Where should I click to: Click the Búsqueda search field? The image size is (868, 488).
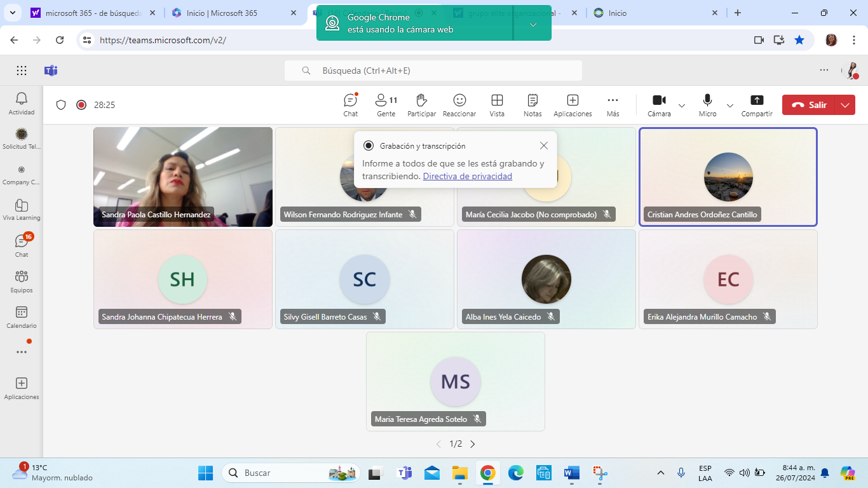point(433,71)
